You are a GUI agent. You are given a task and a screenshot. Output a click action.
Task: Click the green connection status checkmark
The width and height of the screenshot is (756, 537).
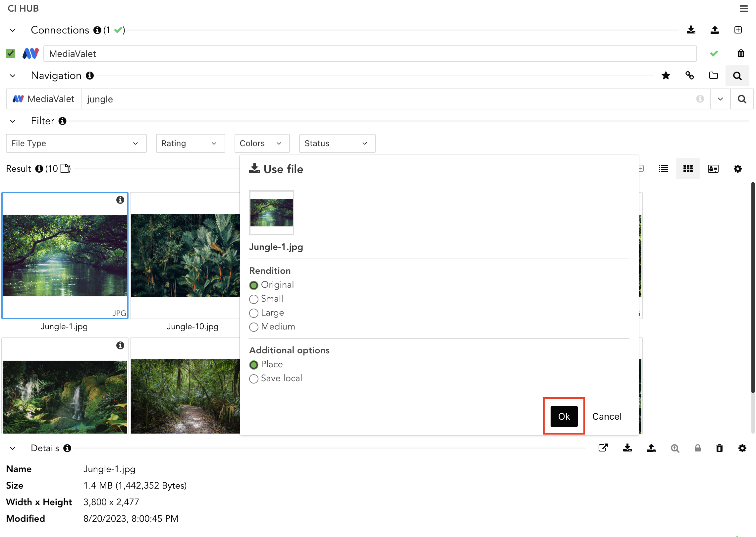coord(714,53)
